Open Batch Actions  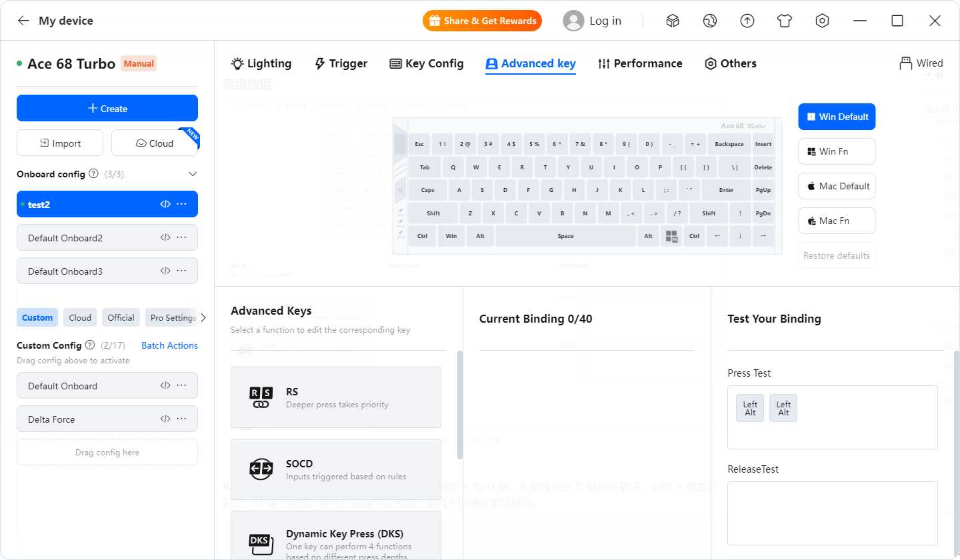pyautogui.click(x=169, y=345)
